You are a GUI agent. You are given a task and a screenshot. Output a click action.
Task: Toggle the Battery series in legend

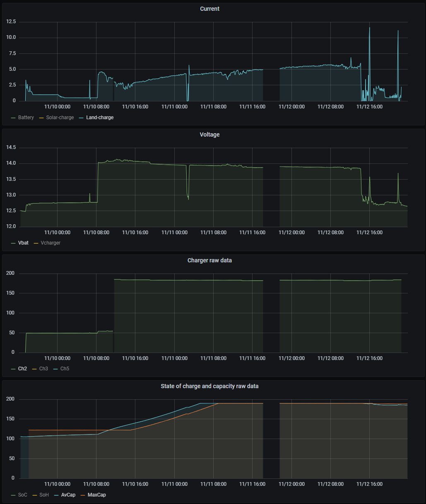tap(26, 118)
